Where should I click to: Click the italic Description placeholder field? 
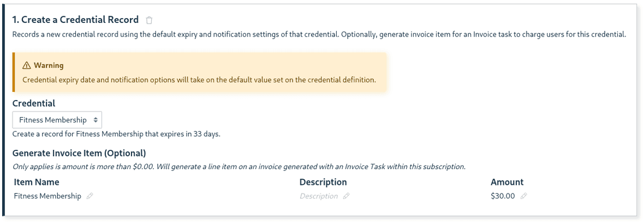tap(319, 196)
